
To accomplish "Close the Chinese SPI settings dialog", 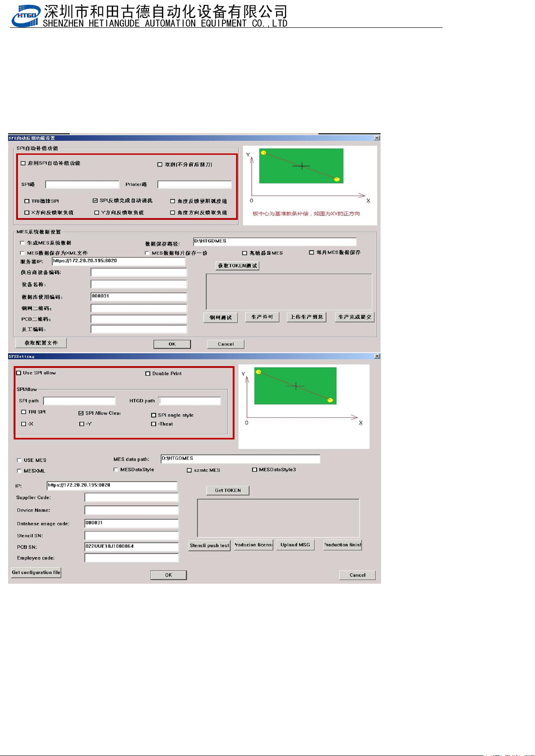I will click(377, 138).
